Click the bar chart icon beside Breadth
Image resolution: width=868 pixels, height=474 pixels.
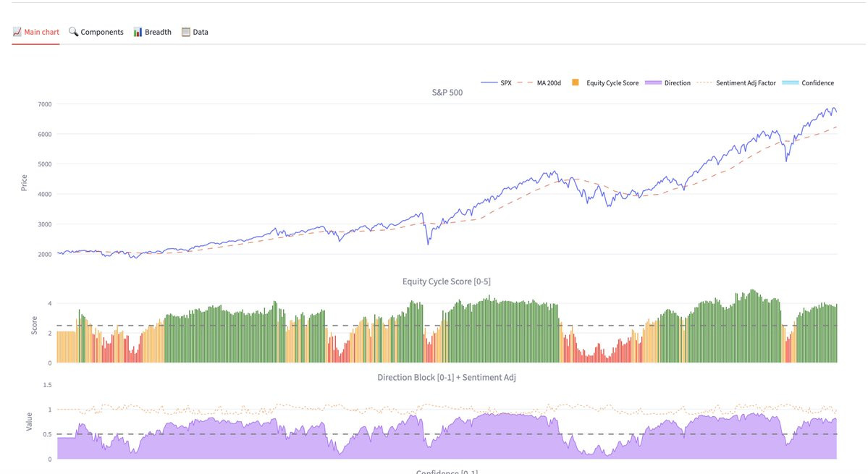(x=138, y=32)
